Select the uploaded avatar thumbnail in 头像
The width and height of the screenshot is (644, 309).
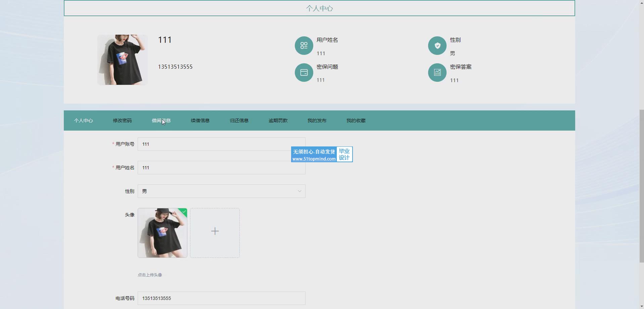click(x=163, y=233)
